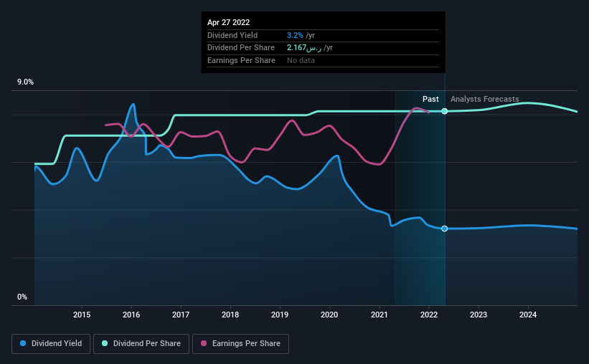Click the teal Dividend Per Share legend dot
This screenshot has width=589, height=364.
pyautogui.click(x=105, y=343)
